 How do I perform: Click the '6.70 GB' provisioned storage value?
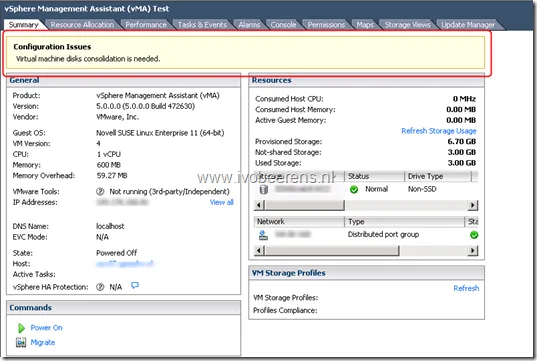[x=462, y=141]
